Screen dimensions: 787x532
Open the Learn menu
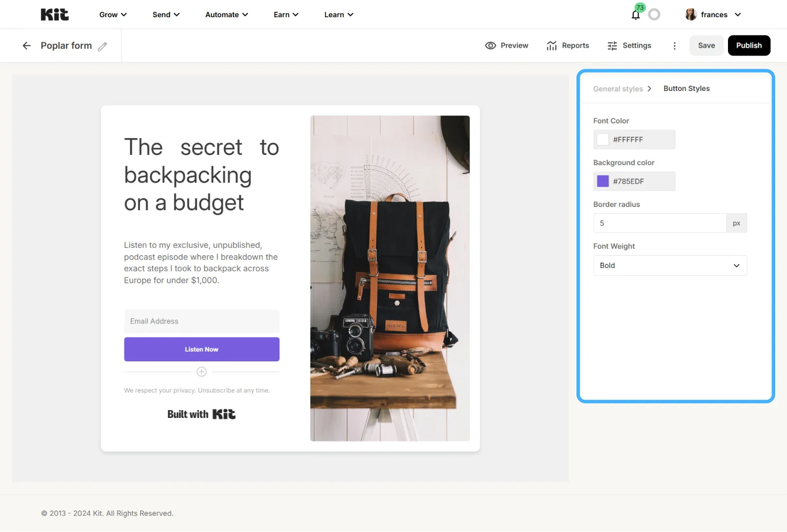click(x=339, y=15)
